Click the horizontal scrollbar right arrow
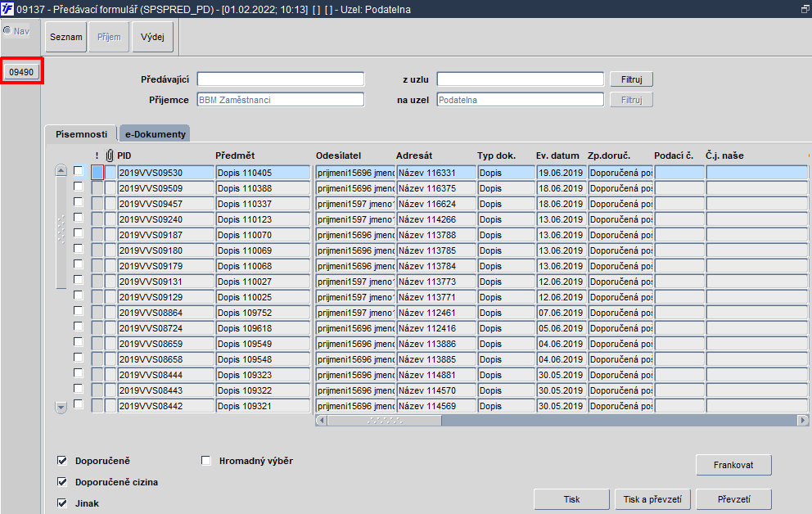Screen dimensions: 812x514 803,421
